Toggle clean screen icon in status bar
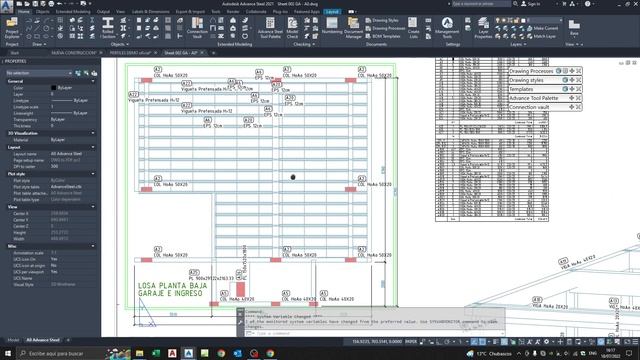The width and height of the screenshot is (640, 360). (627, 342)
